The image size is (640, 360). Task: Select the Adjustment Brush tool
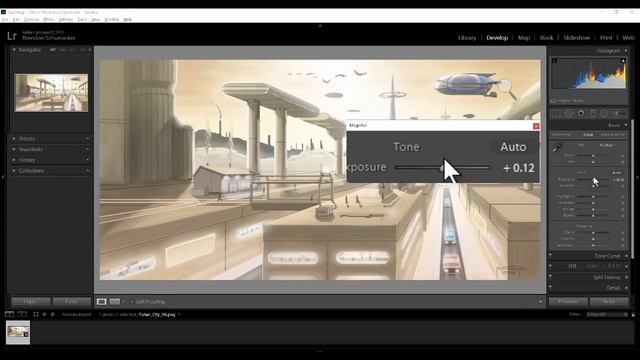[x=620, y=113]
